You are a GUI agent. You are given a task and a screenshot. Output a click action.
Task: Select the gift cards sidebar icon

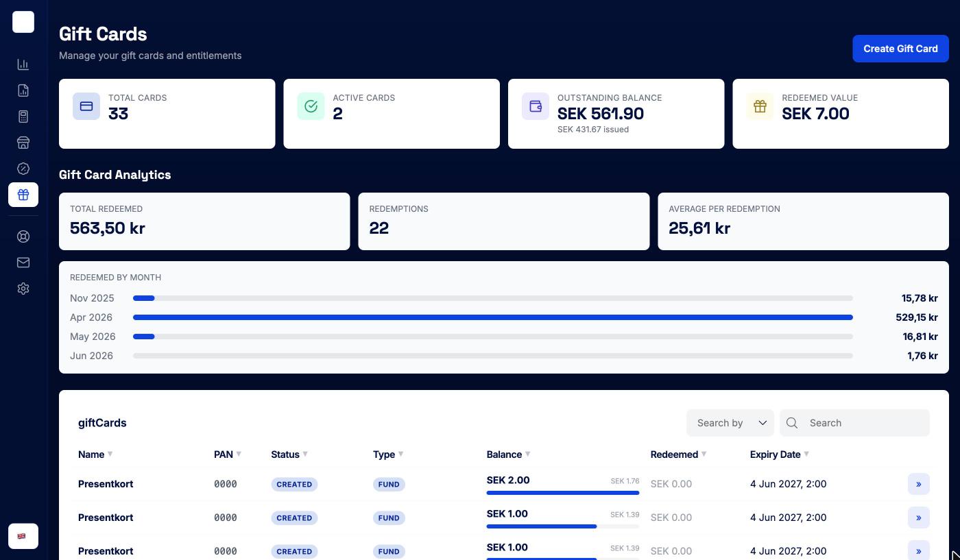click(x=23, y=195)
